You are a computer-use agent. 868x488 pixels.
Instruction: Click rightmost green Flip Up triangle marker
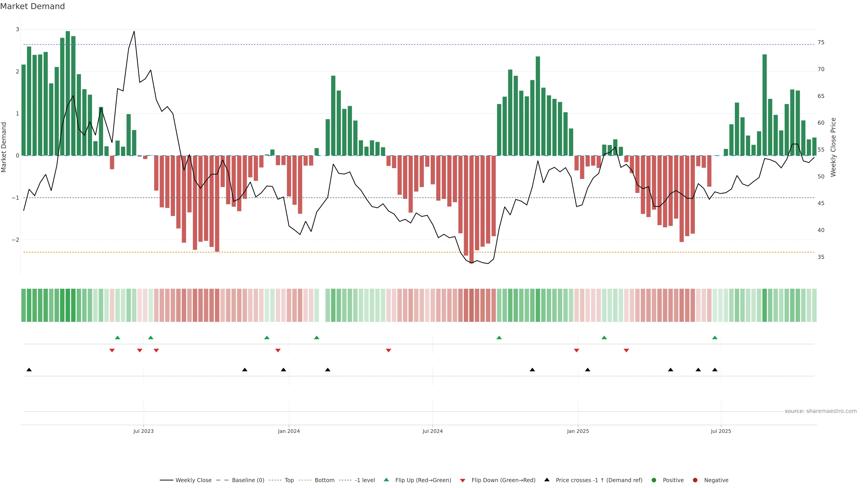(715, 338)
